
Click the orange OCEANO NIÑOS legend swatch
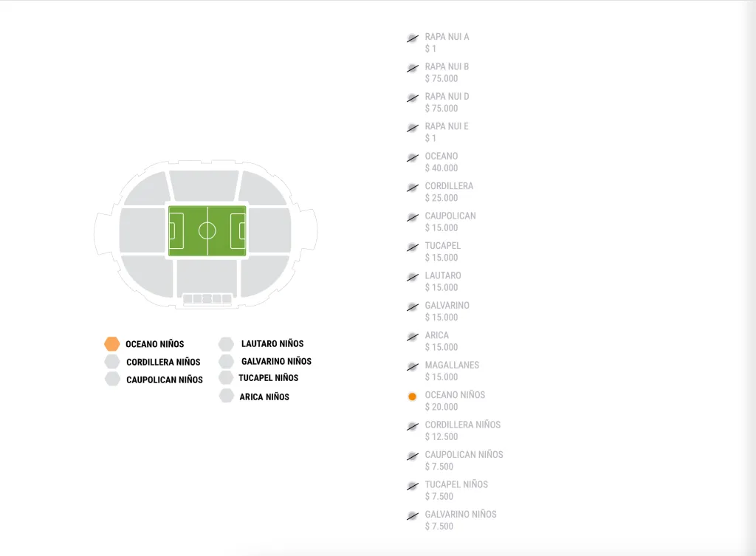tap(112, 343)
